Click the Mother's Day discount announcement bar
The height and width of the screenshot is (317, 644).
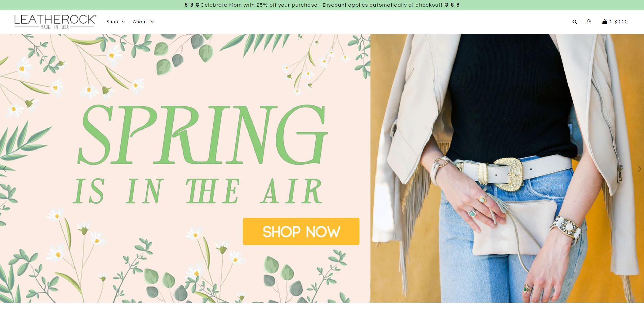(322, 5)
